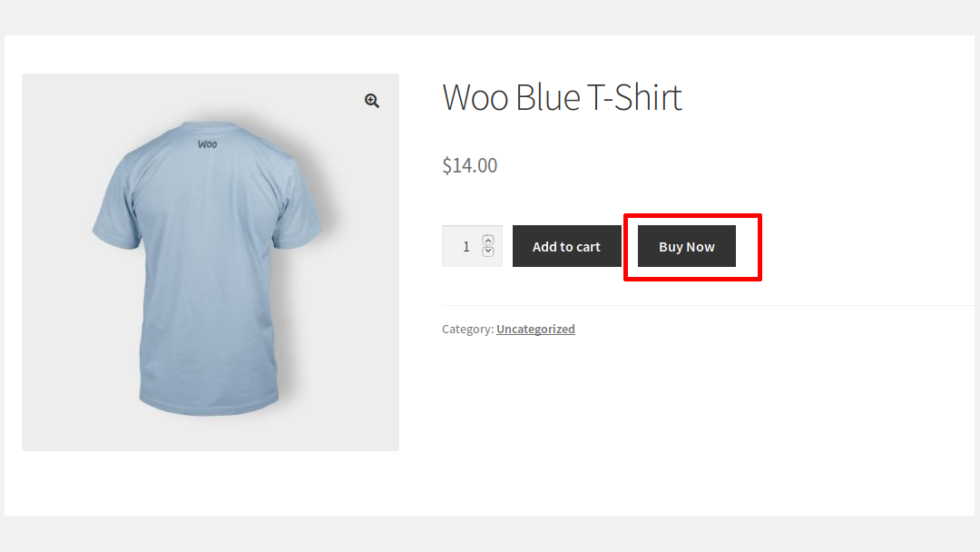Click the red highlight border around Buy Now
This screenshot has height=552, width=980.
point(692,216)
